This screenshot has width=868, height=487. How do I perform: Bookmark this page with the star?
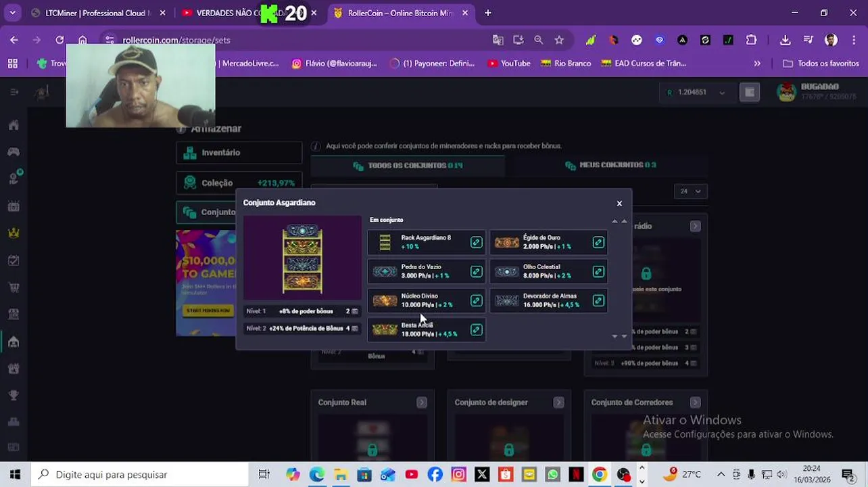(559, 40)
